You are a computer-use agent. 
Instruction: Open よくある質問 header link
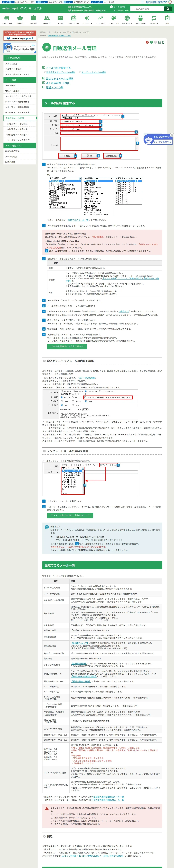point(117,7)
